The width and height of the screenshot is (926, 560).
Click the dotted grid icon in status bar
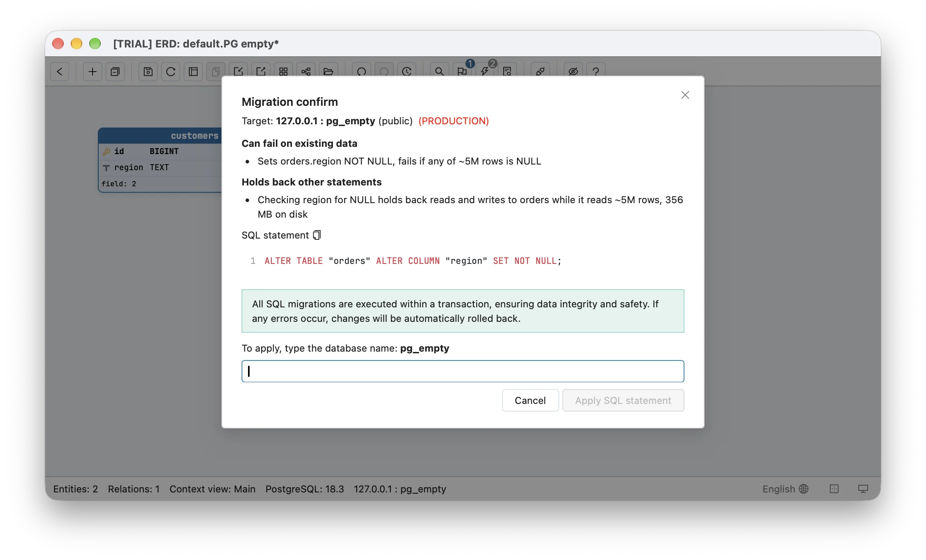pyautogui.click(x=834, y=489)
